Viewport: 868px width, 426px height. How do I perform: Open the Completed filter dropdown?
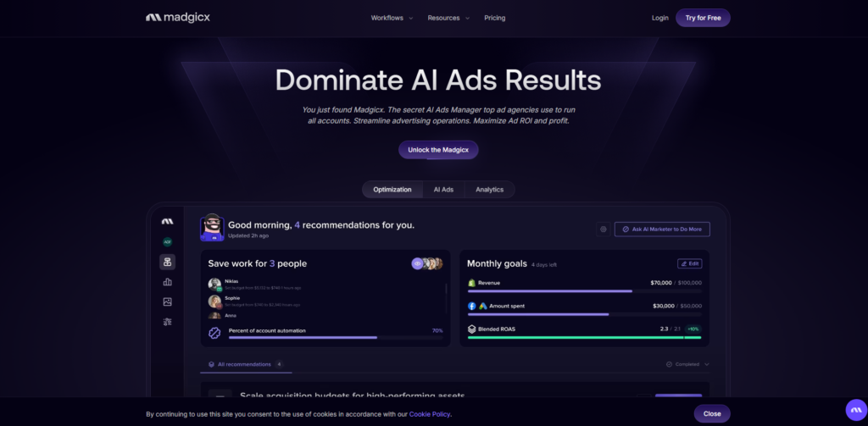687,364
